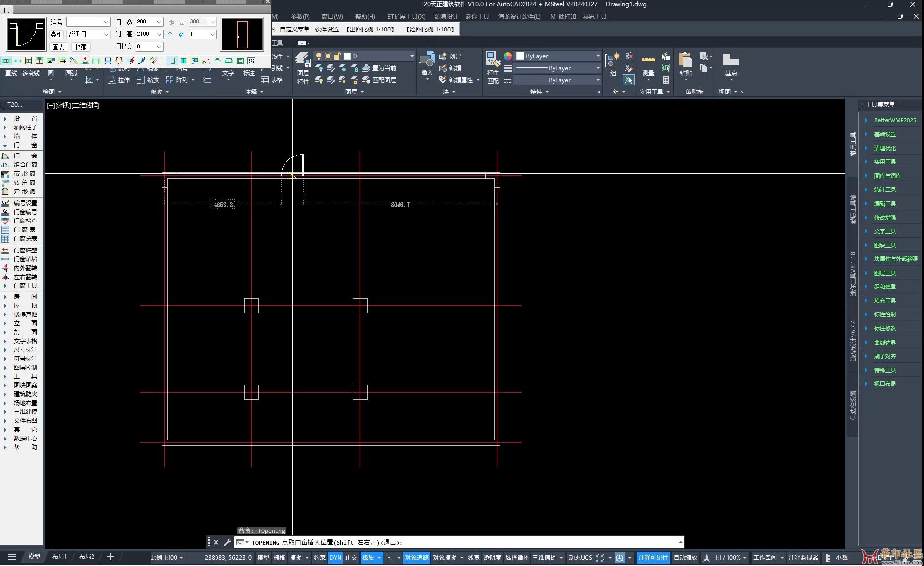Viewport: 924px width, 566px height.
Task: Expand the BetterWMF2025 item in tool menu
Action: point(866,120)
